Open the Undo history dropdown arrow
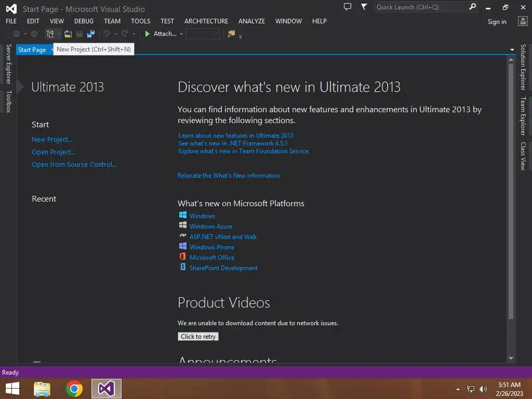The image size is (532, 399). click(116, 34)
